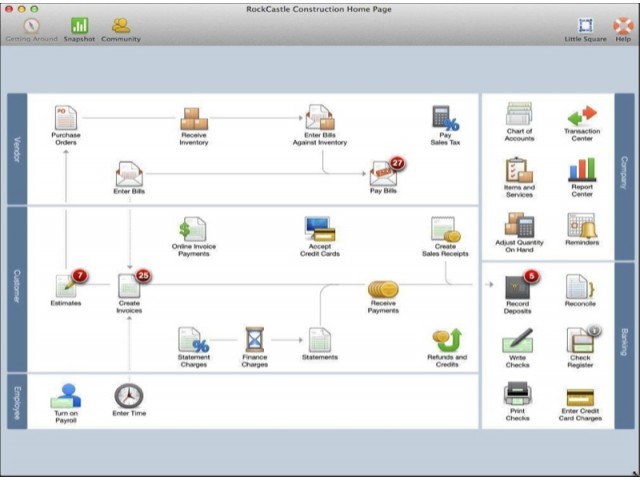Image resolution: width=640 pixels, height=480 pixels.
Task: Open Transaction Center arrows icon
Action: click(582, 116)
